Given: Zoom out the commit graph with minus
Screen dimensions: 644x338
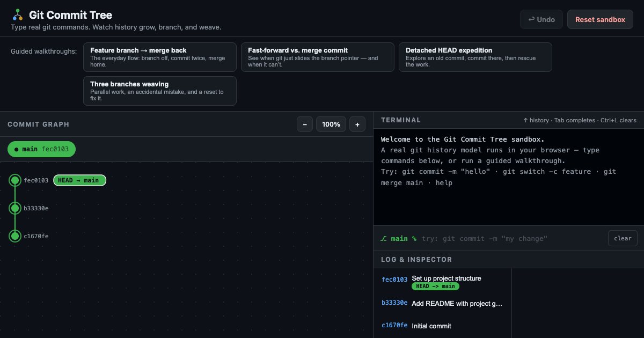Looking at the screenshot, I should click(304, 124).
